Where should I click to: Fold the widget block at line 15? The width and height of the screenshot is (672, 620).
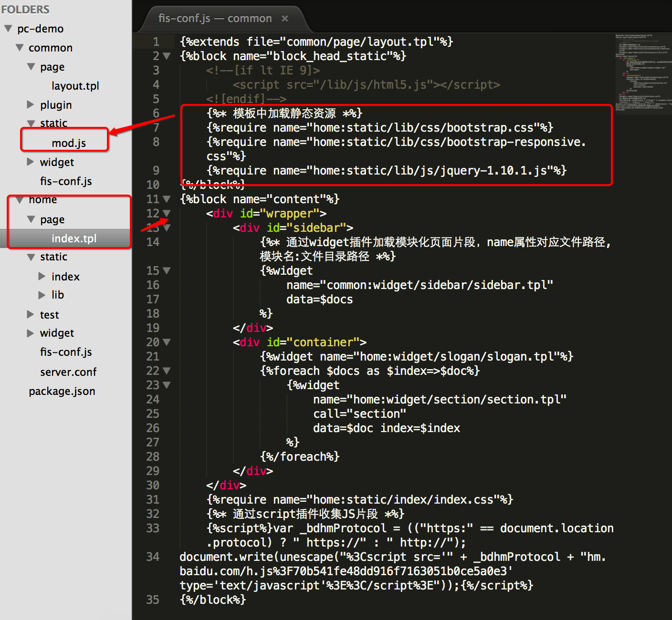pyautogui.click(x=167, y=271)
